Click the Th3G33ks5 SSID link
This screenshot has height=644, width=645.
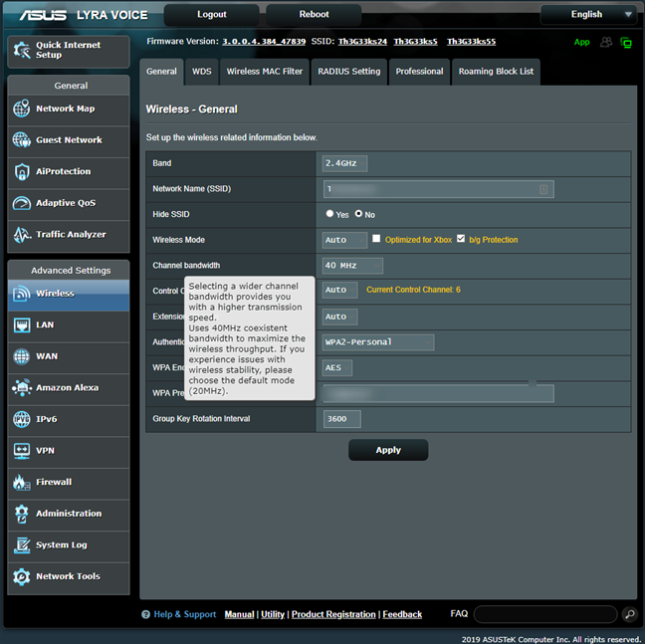pos(415,42)
